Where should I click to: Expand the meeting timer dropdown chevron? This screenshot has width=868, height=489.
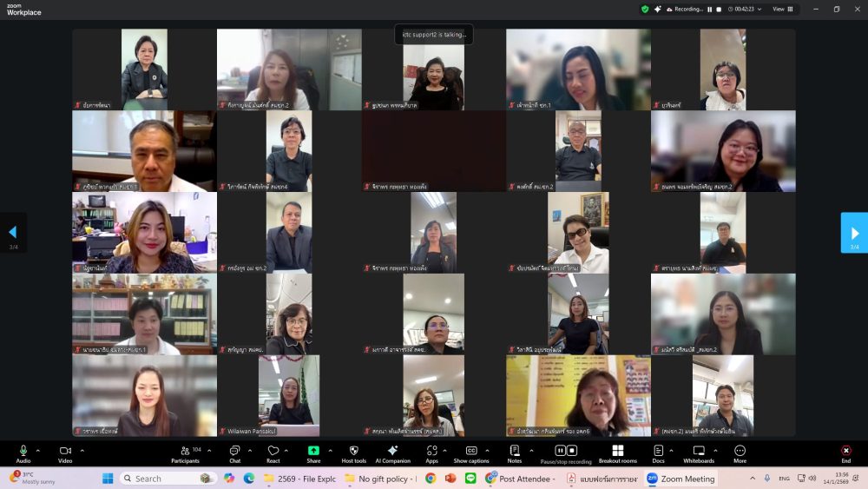point(759,10)
